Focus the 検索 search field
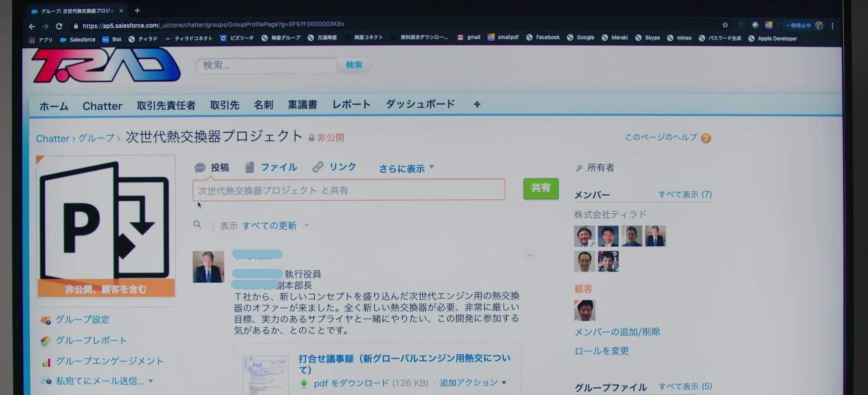This screenshot has height=395, width=868. pyautogui.click(x=267, y=66)
